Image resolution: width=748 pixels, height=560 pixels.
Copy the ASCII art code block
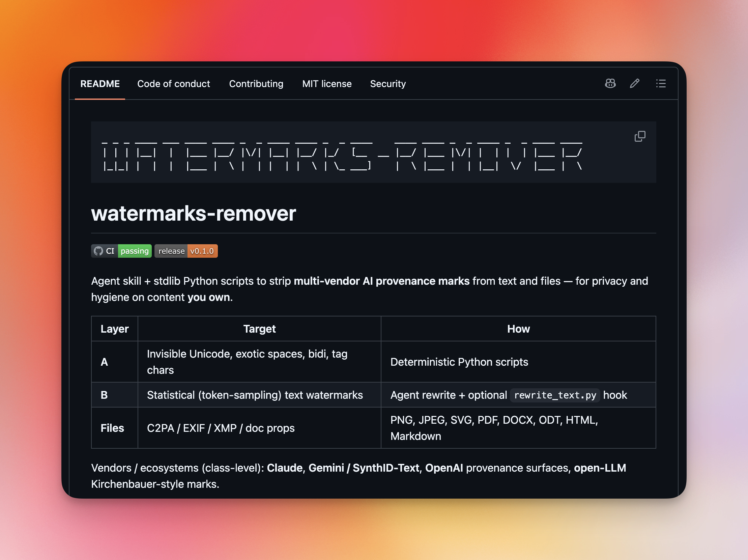[x=640, y=136]
